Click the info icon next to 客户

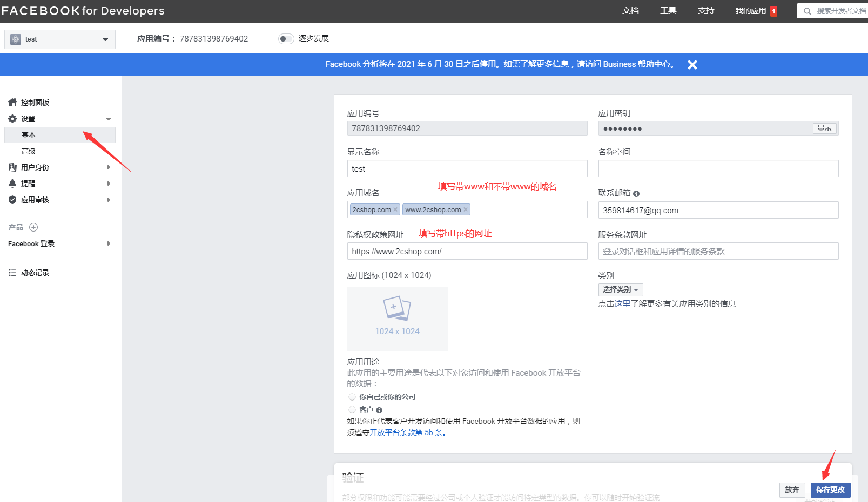click(x=379, y=410)
